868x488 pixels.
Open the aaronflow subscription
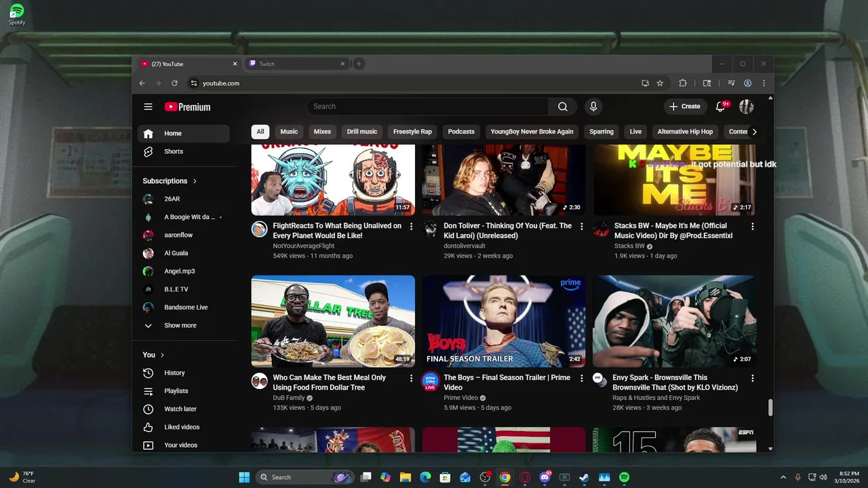point(184,235)
